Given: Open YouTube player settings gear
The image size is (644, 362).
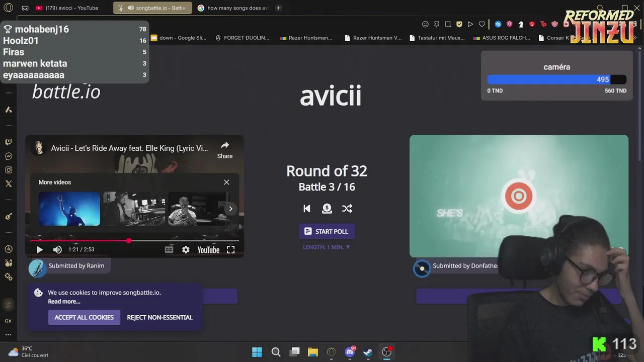Looking at the screenshot, I should click(186, 249).
